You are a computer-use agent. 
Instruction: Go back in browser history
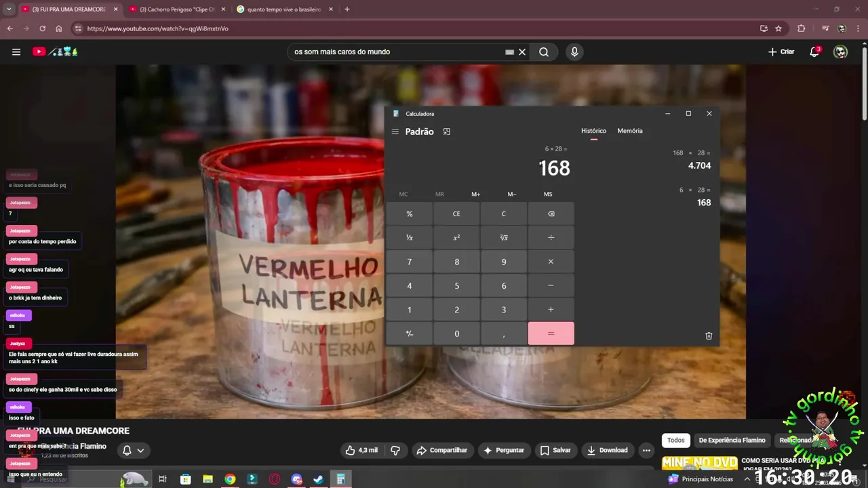(9, 28)
